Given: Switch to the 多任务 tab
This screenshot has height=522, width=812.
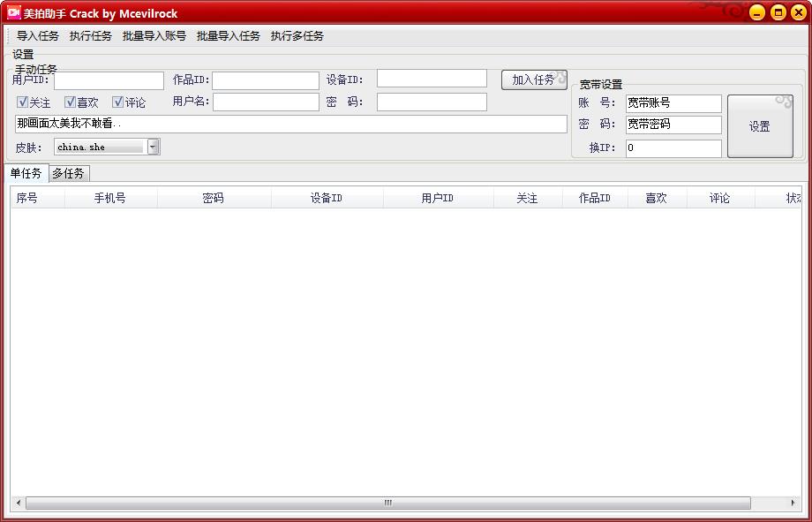Looking at the screenshot, I should 68,173.
